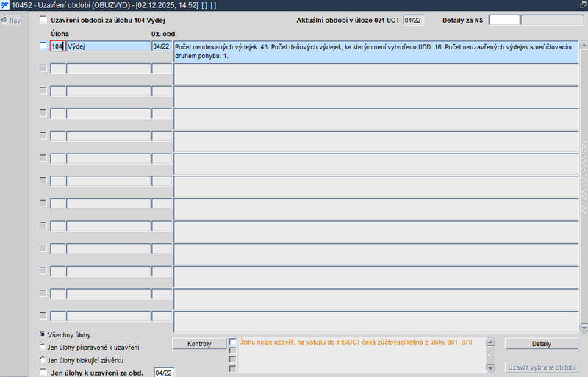Click the main list scrollbar up arrow
Image resolution: width=588 pixels, height=377 pixels.
[x=584, y=46]
